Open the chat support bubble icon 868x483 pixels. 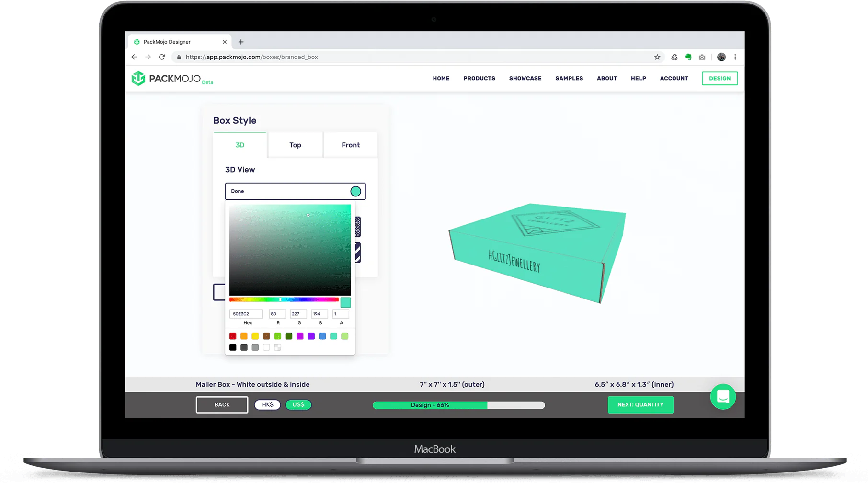[x=723, y=397]
